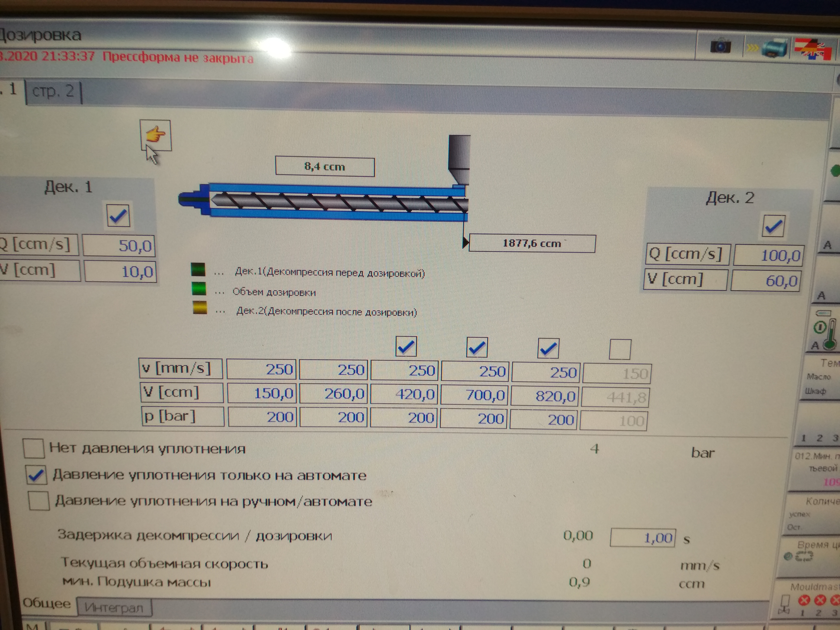
Task: Click the Дек. 1 Q value field 50,0
Action: point(119,246)
